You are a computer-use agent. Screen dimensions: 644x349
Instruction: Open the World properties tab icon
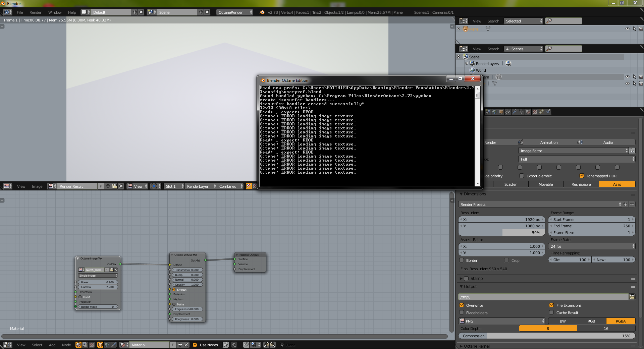(x=494, y=112)
